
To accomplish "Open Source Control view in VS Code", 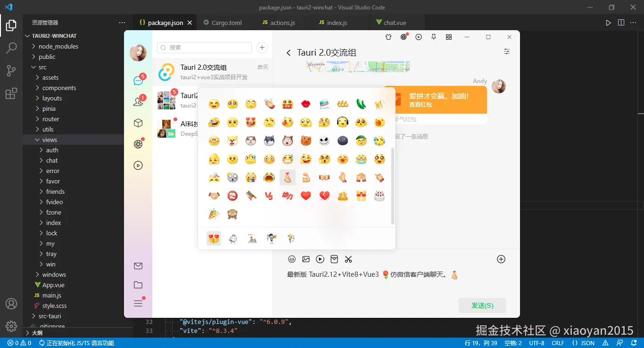I will pyautogui.click(x=11, y=71).
